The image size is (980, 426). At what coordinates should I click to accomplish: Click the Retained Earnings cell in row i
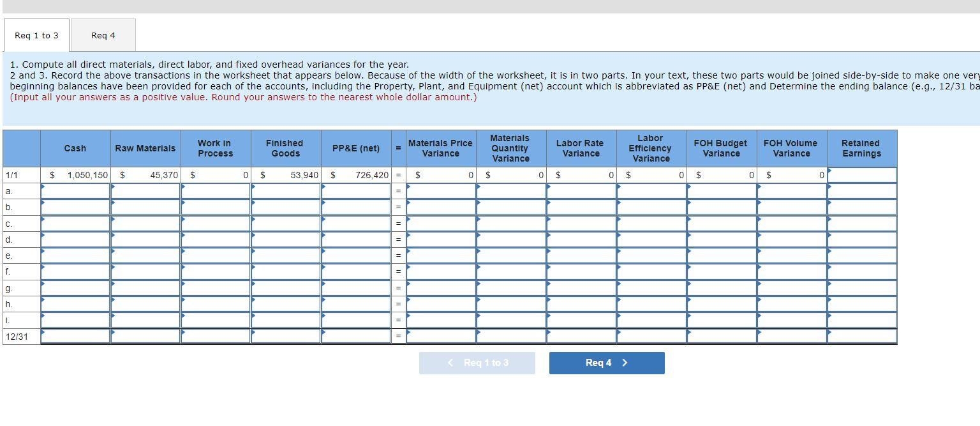click(x=862, y=320)
